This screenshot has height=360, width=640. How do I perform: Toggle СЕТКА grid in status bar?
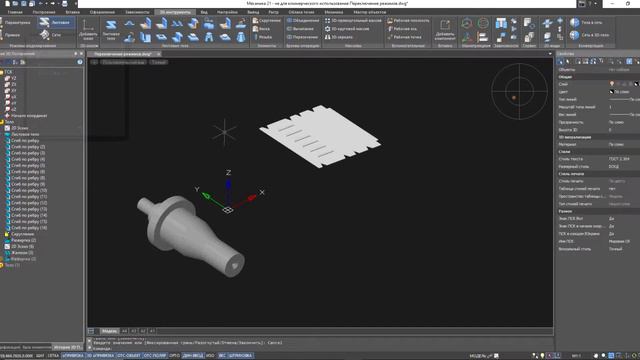[53, 356]
